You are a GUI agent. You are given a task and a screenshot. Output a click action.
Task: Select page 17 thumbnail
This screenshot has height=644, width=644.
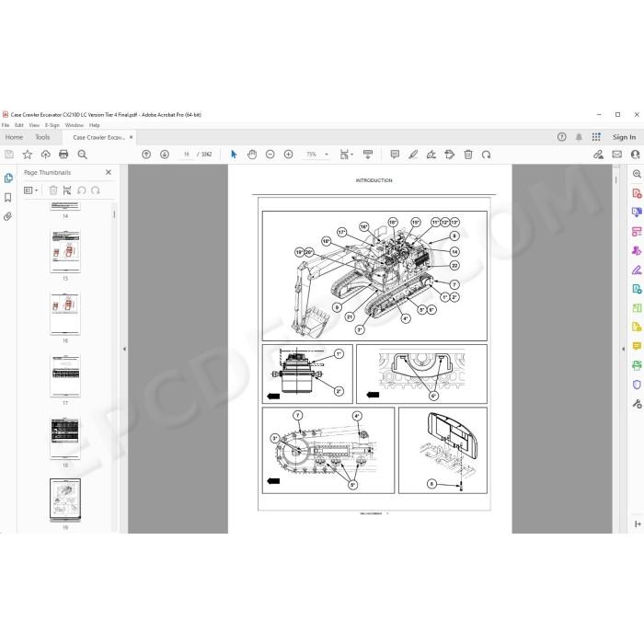point(65,375)
